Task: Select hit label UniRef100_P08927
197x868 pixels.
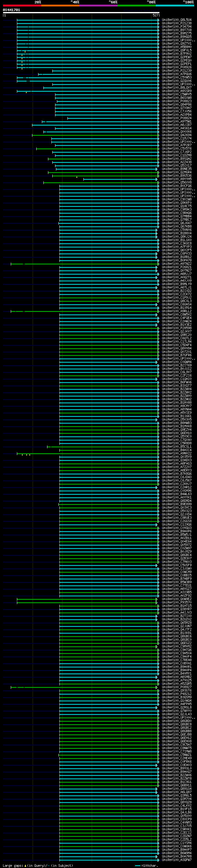Action: (x=177, y=687)
